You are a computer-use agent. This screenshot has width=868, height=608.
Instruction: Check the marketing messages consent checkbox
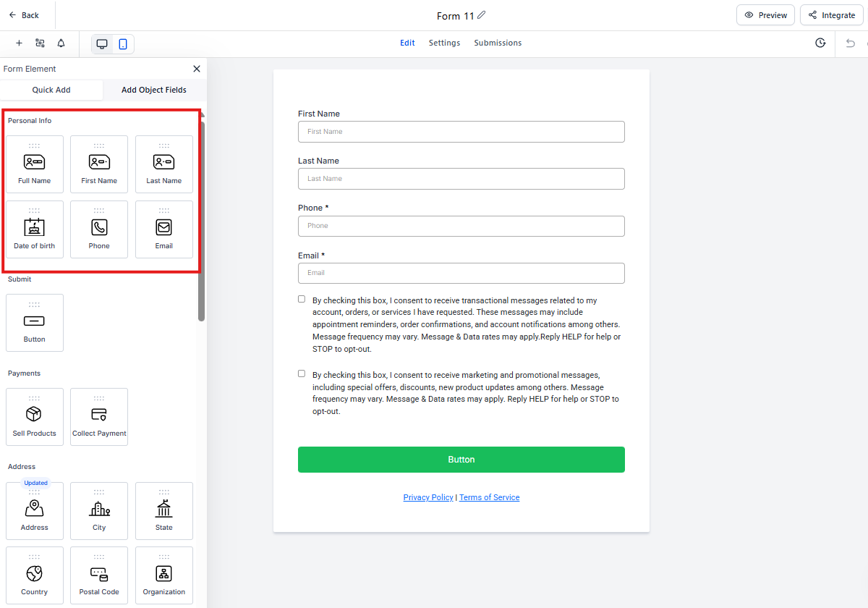[x=302, y=374]
